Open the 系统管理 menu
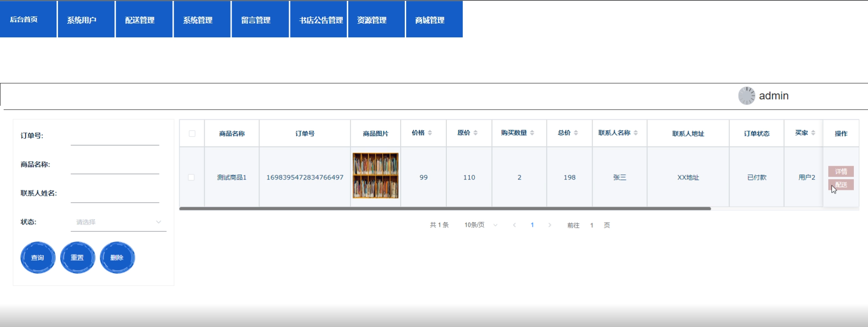 (x=202, y=19)
